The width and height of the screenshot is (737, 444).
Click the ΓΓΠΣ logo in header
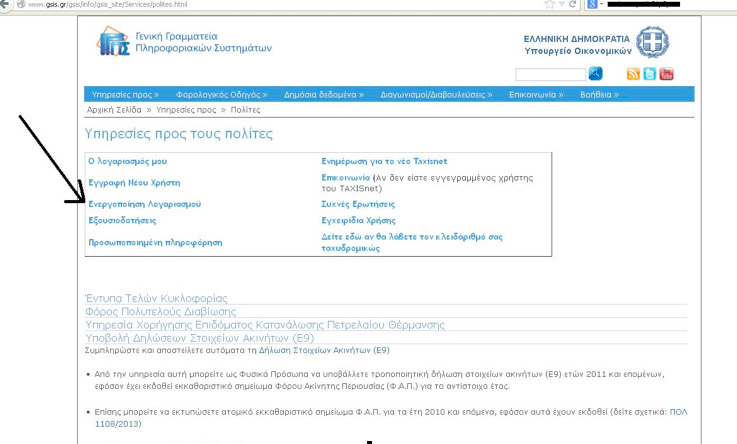113,43
